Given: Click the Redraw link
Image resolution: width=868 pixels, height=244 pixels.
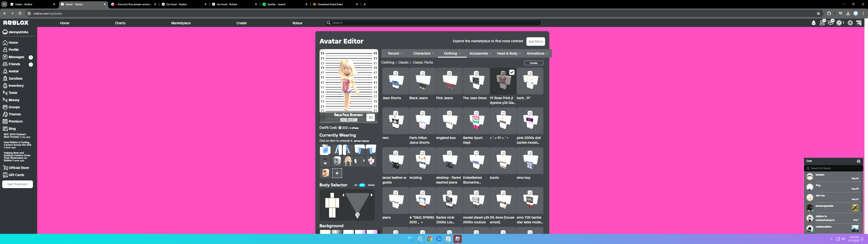Looking at the screenshot, I should [366, 141].
